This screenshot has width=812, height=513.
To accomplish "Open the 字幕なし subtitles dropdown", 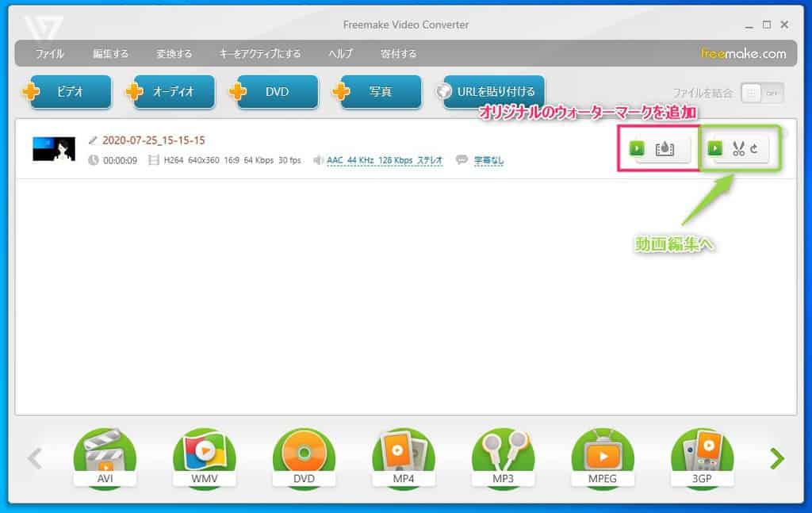I will coord(488,160).
